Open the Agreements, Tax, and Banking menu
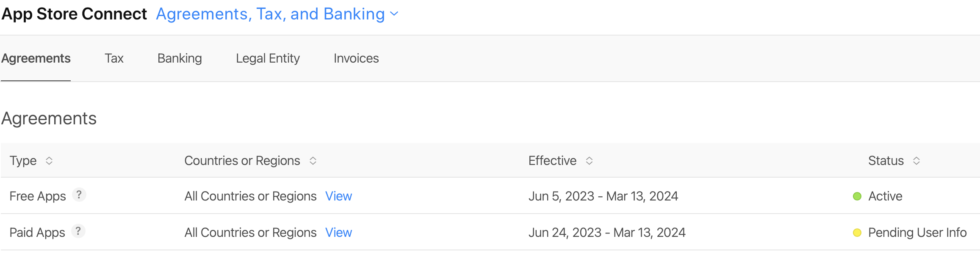The height and width of the screenshot is (280, 980). tap(270, 14)
